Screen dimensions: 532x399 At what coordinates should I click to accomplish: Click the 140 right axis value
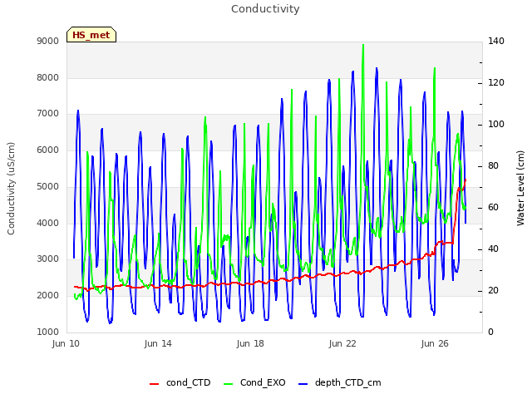(x=496, y=42)
